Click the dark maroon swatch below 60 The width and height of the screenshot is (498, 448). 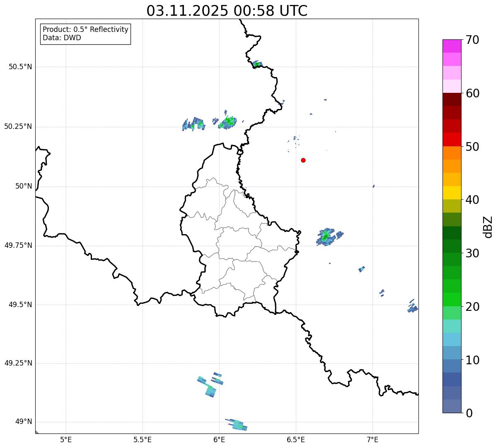452,99
